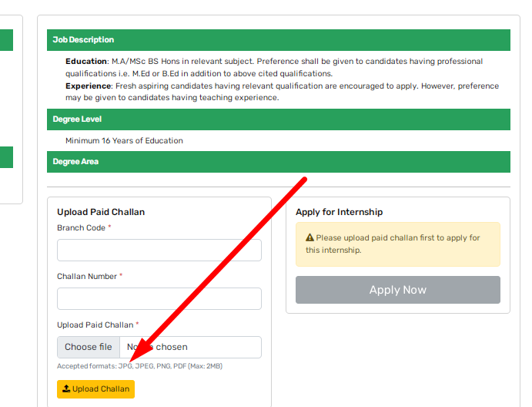This screenshot has height=407, width=532.
Task: Click the bold Experience text in the description
Action: (x=88, y=86)
